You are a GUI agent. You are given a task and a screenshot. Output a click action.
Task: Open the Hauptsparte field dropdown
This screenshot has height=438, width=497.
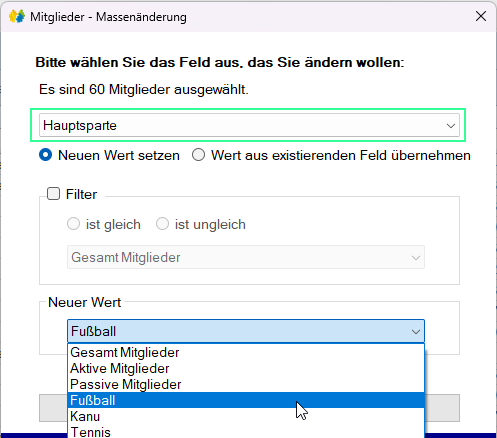point(249,125)
